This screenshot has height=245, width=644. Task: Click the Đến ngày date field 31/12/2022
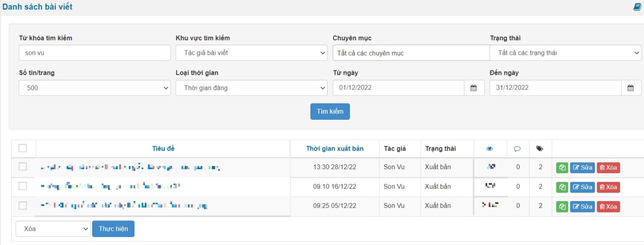(556, 88)
